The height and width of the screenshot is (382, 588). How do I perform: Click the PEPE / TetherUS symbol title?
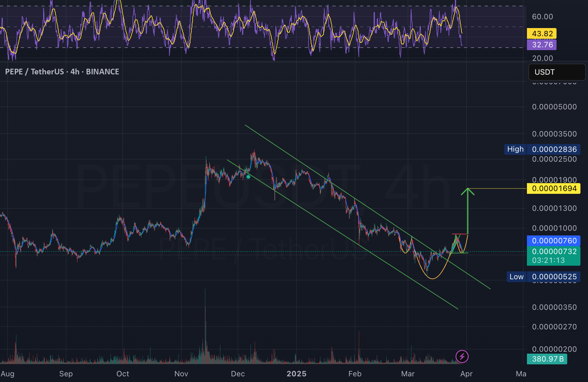tap(62, 72)
